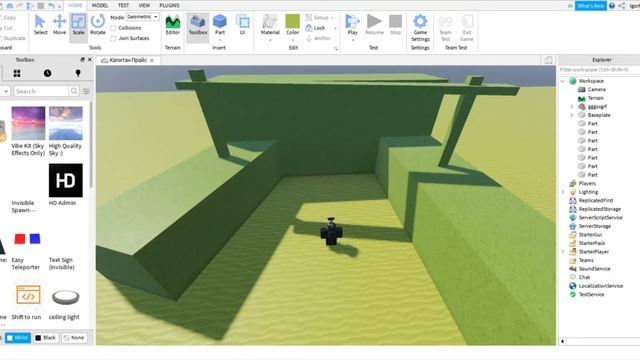This screenshot has width=640, height=360.
Task: Expand the Lighting tree node
Action: click(x=562, y=192)
